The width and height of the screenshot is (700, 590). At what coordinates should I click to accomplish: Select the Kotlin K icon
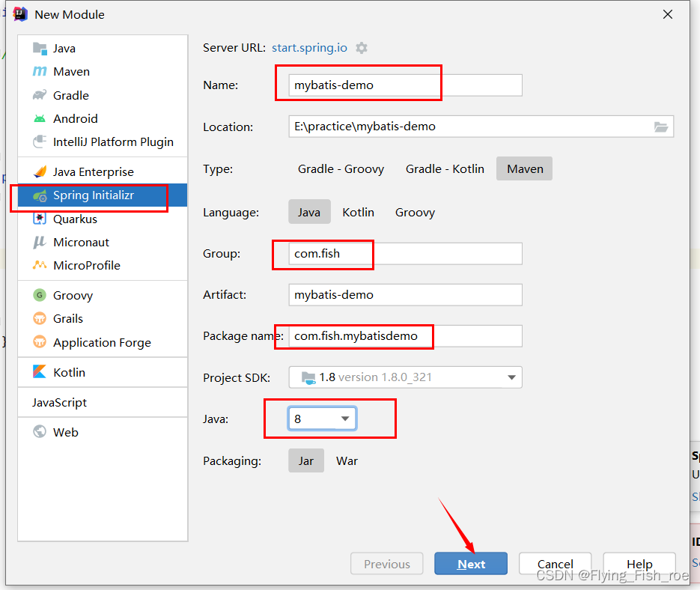(x=40, y=371)
